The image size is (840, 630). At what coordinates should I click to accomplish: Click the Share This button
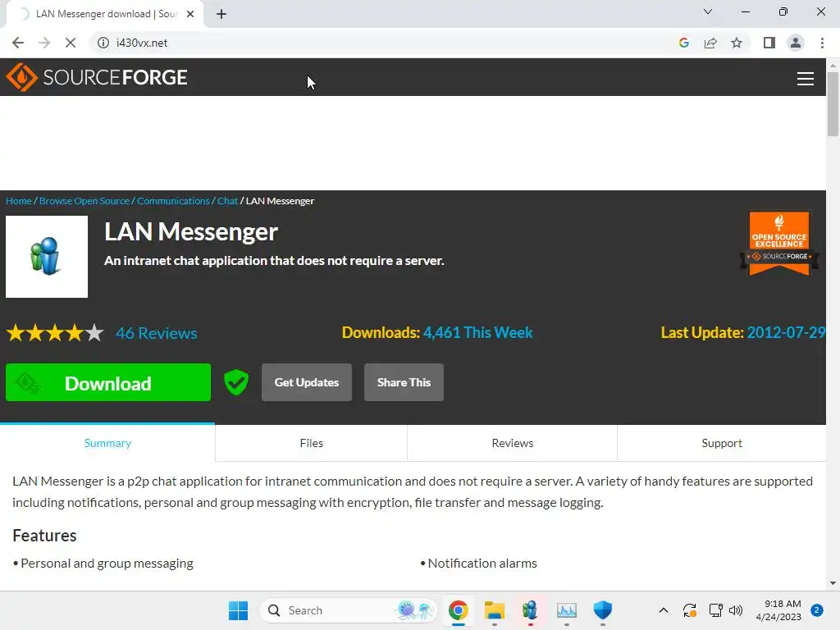pos(404,382)
